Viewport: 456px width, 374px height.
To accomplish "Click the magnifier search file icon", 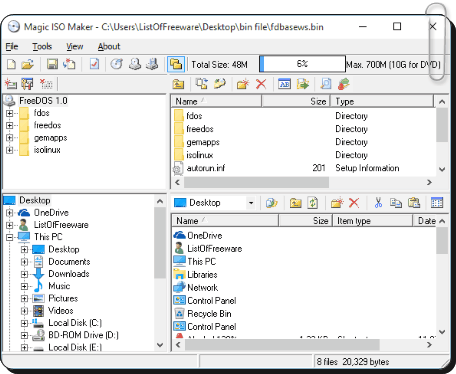I will pyautogui.click(x=326, y=84).
